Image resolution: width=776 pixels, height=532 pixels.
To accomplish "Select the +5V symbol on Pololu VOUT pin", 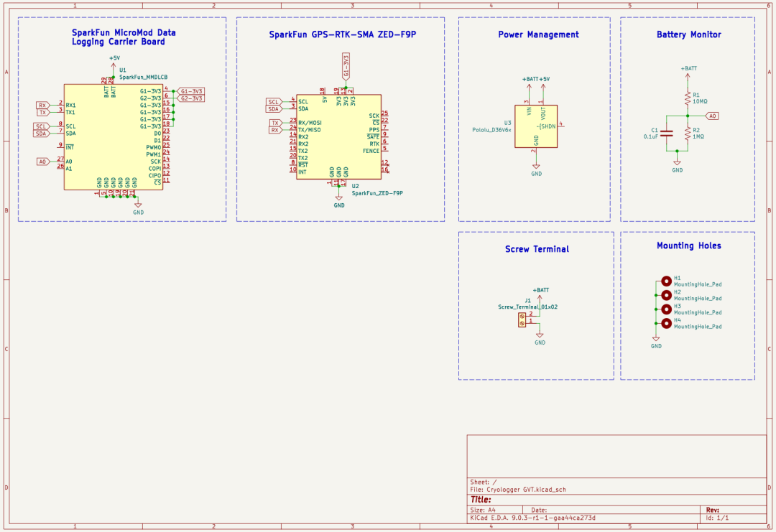I will [x=544, y=83].
